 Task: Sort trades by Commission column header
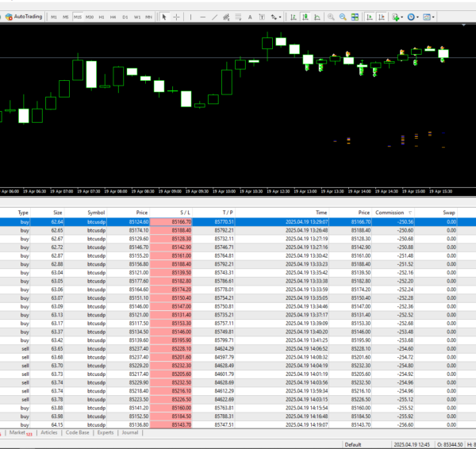(390, 213)
